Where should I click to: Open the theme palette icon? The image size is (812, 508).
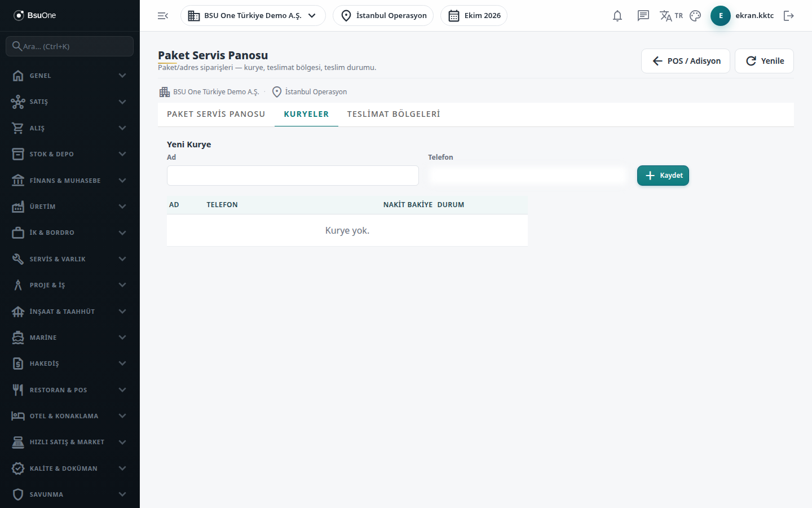695,16
